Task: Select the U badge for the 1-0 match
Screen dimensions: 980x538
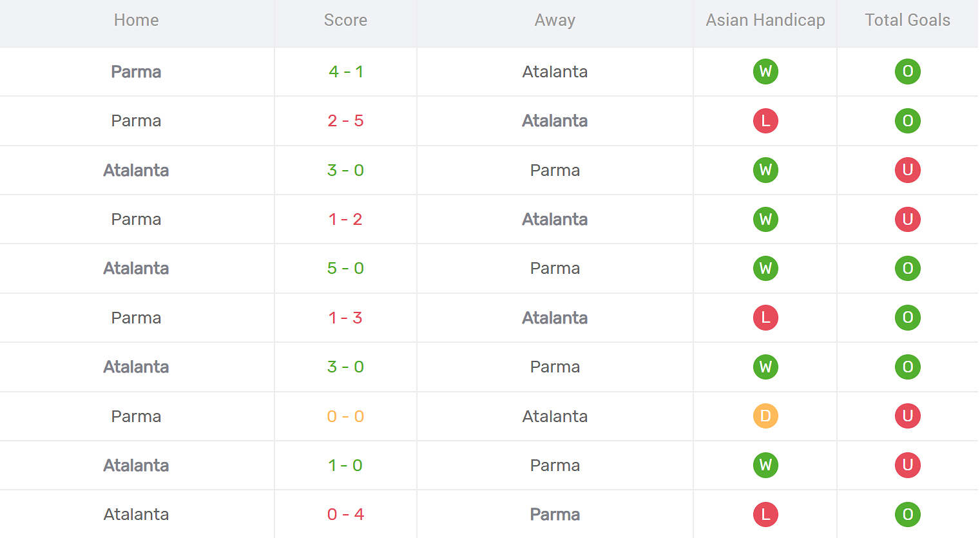Action: tap(907, 465)
